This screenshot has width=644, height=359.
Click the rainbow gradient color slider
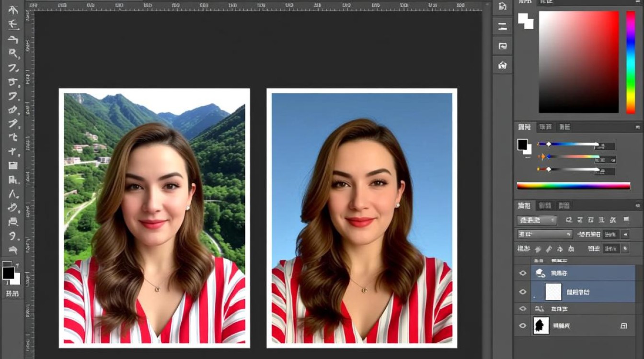[568, 156]
